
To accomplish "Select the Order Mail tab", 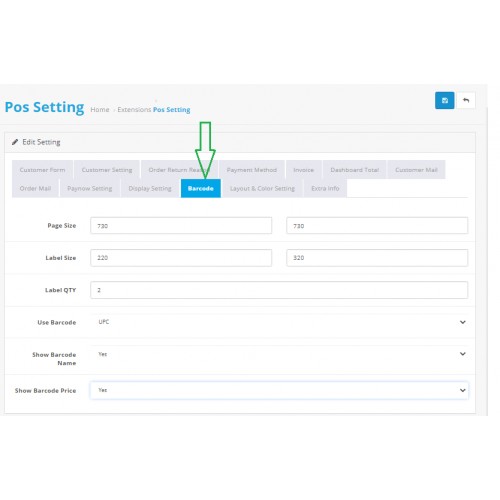I will point(35,188).
